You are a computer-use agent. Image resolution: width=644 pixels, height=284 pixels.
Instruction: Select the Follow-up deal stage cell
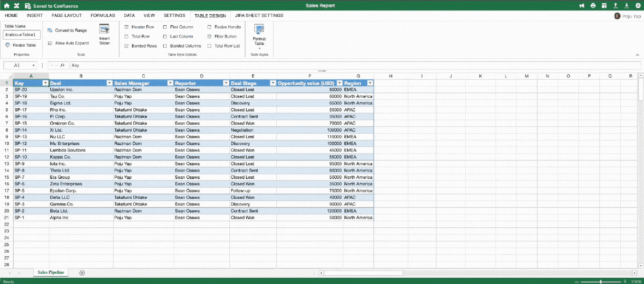(253, 190)
